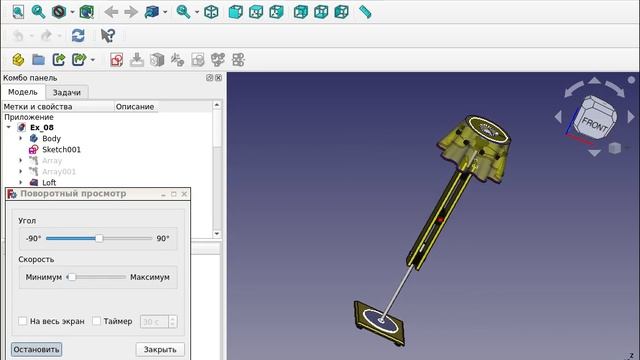This screenshot has height=360, width=640.
Task: Select the Ex_08 document in the tree
Action: (42, 127)
